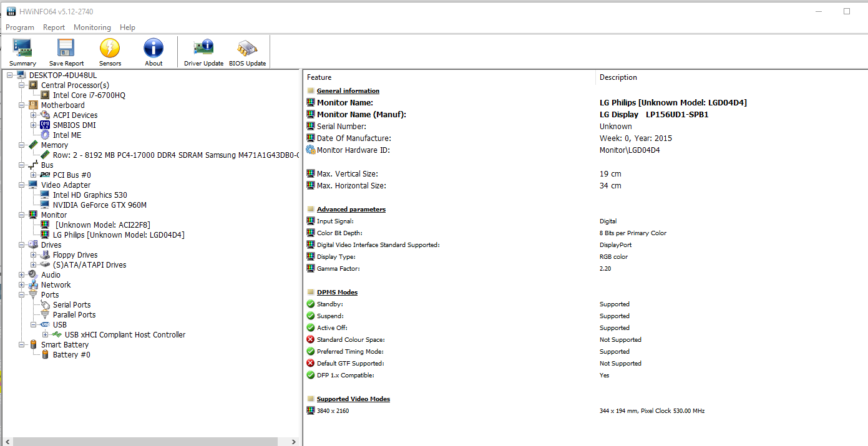Click the '8 Bits per Primary Color' value
This screenshot has width=868, height=446.
(x=633, y=233)
